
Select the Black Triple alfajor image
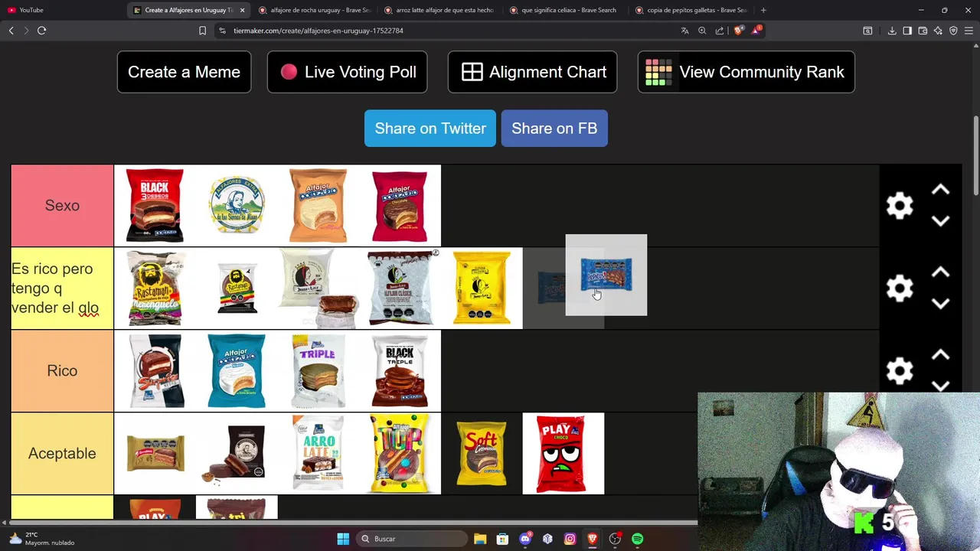point(400,371)
